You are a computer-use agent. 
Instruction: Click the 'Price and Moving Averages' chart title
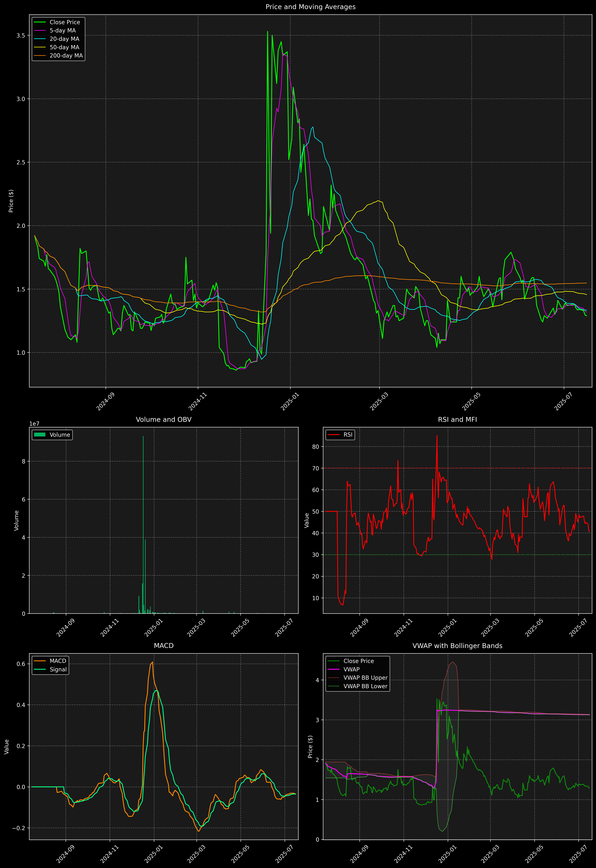pos(310,7)
